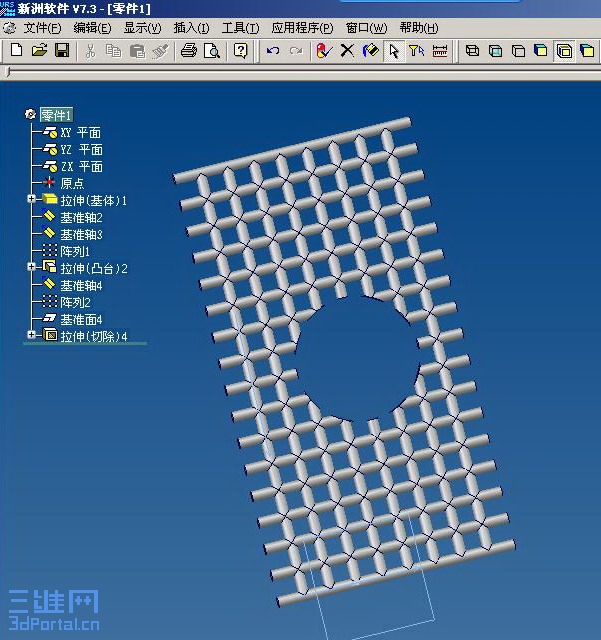Click the plain outline cube display icon
Viewport: 601px width, 640px height.
coord(518,51)
